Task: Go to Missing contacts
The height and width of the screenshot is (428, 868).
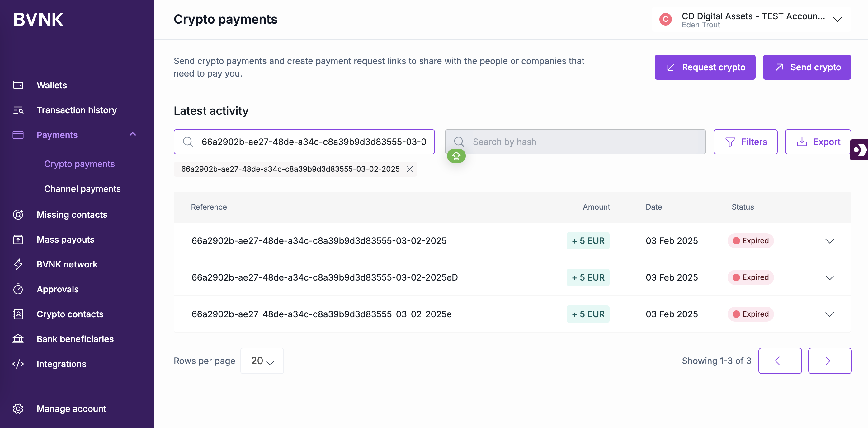Action: [x=72, y=215]
